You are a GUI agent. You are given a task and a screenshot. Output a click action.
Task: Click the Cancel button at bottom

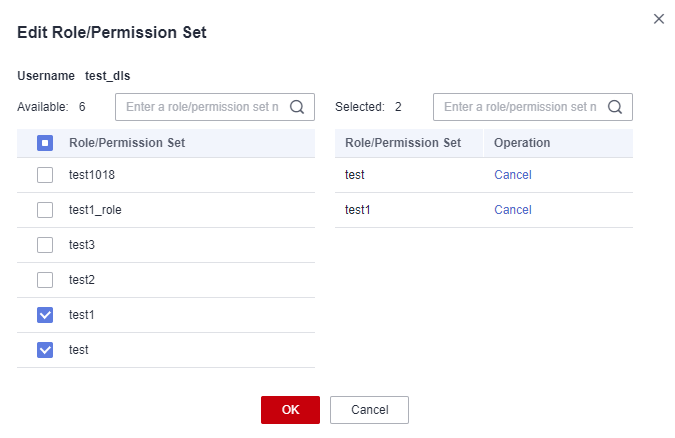(369, 410)
